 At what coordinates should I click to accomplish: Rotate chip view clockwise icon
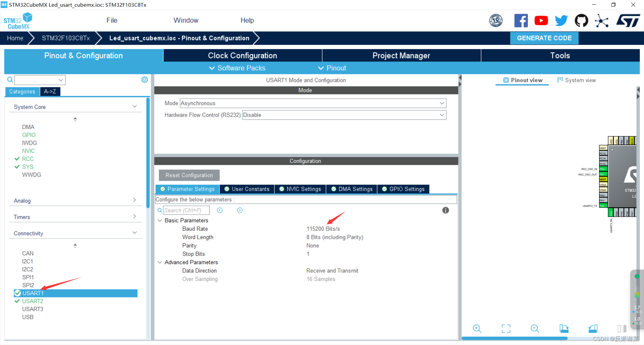[564, 329]
